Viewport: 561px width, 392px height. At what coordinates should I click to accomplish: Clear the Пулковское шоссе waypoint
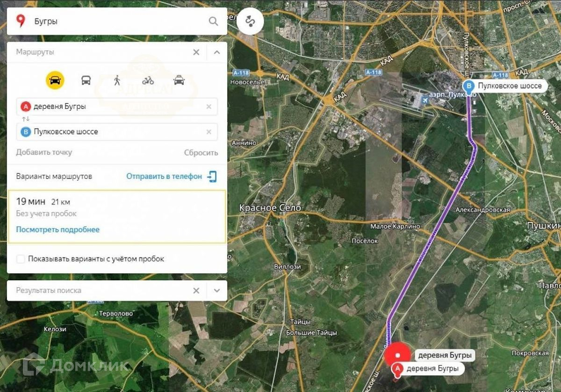[209, 132]
